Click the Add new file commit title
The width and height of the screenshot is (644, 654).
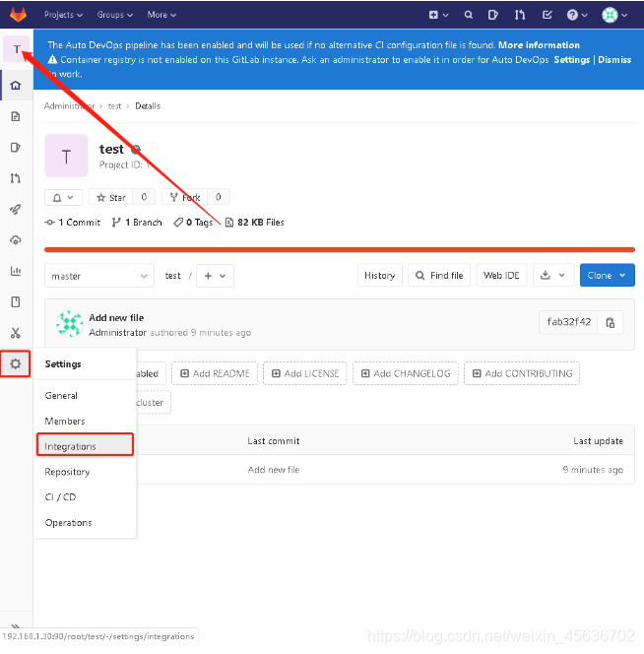(x=116, y=318)
